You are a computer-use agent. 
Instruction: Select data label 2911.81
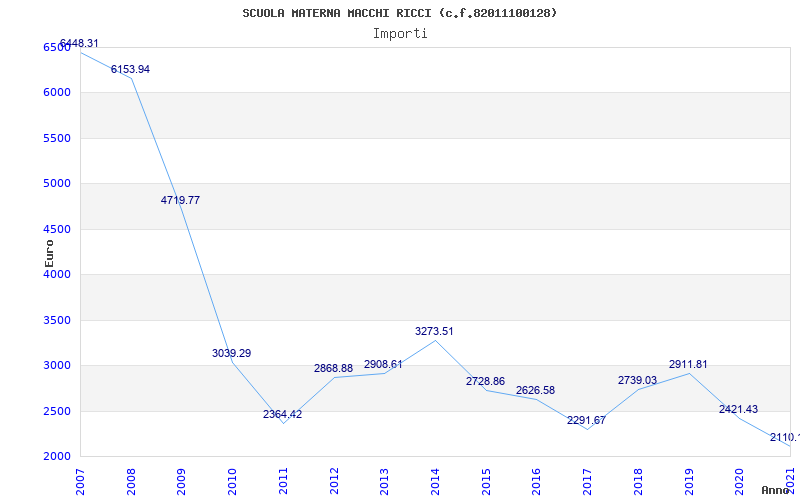pos(688,364)
